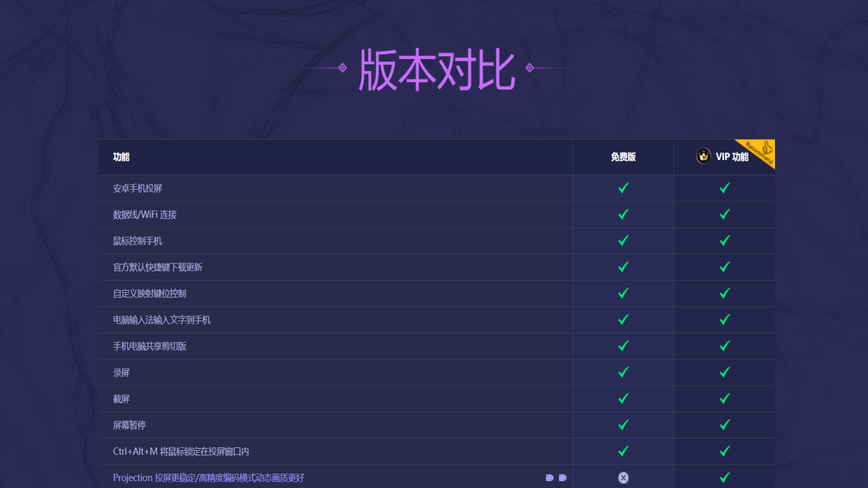Click the 手机电脑共享剪切版 feature label
This screenshot has width=868, height=488.
pyautogui.click(x=149, y=346)
